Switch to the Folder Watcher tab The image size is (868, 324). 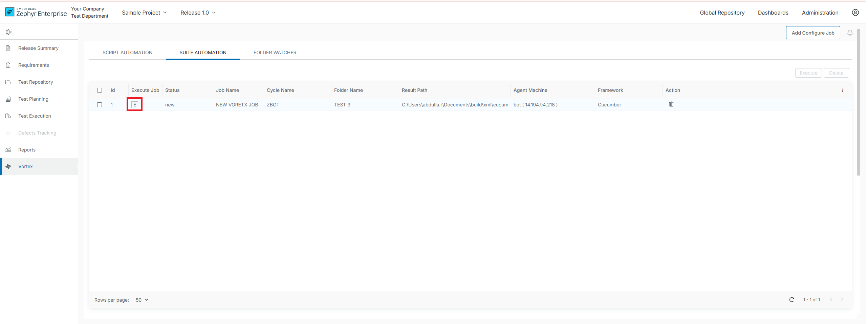[x=275, y=53]
